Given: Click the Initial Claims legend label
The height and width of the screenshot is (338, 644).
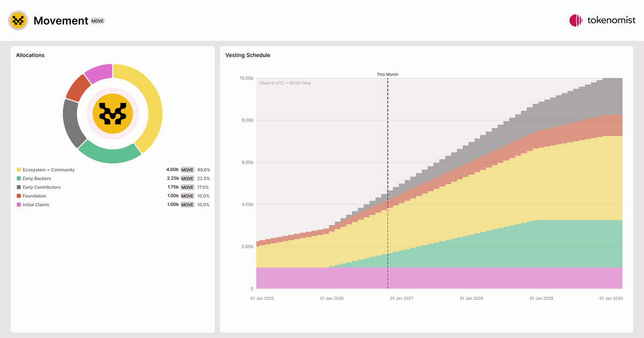Looking at the screenshot, I should coord(36,204).
